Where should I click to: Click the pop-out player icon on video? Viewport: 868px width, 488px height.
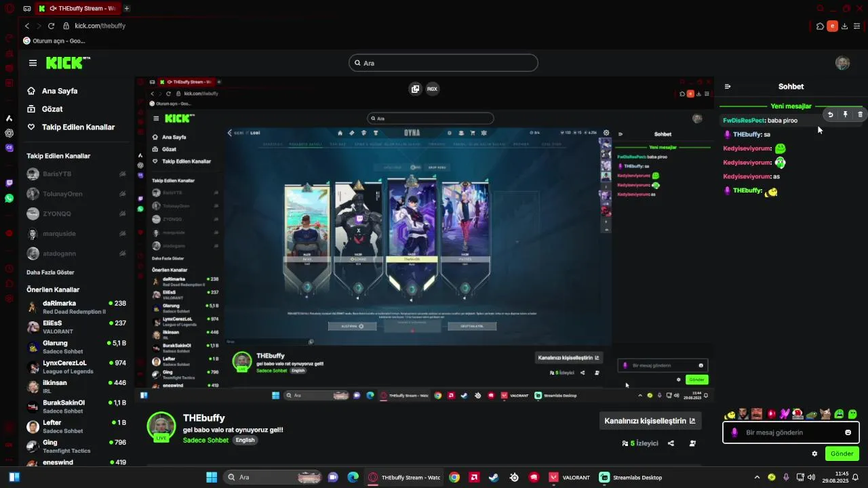(x=415, y=89)
